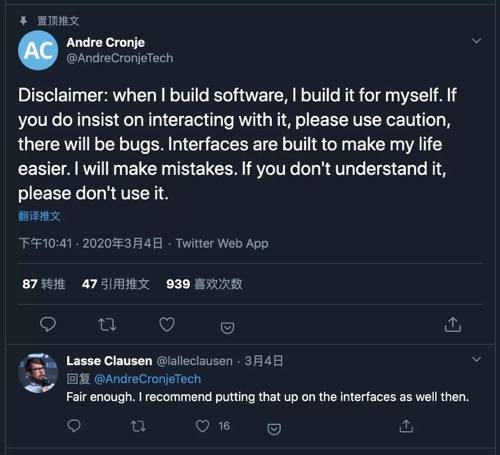This screenshot has width=500, height=455.
Task: Open the @AndreCronjeTech mention in reply
Action: pyautogui.click(x=148, y=379)
